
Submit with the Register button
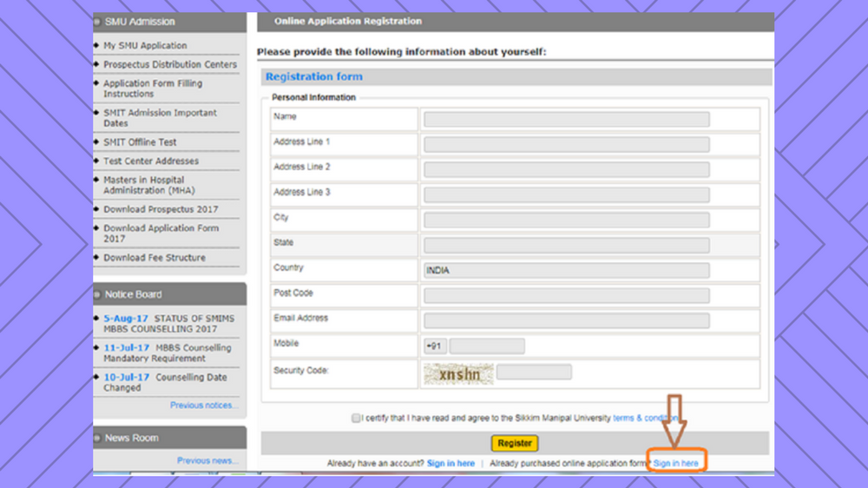pos(515,443)
